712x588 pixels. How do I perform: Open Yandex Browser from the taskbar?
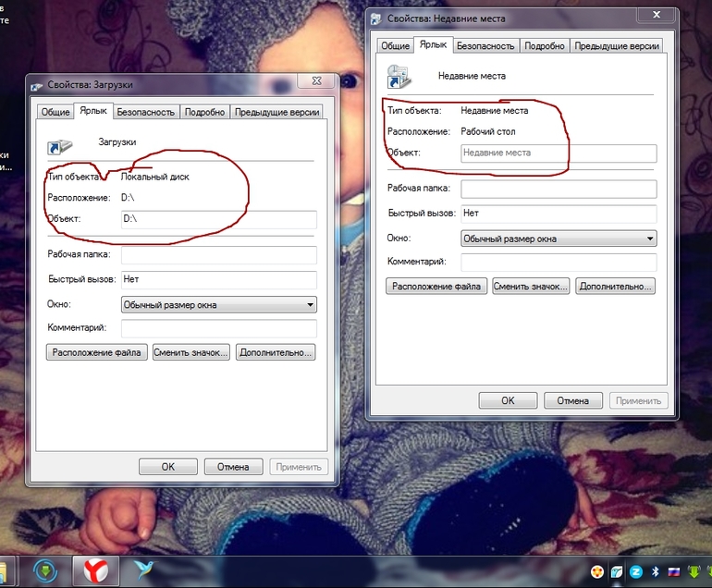pos(96,570)
